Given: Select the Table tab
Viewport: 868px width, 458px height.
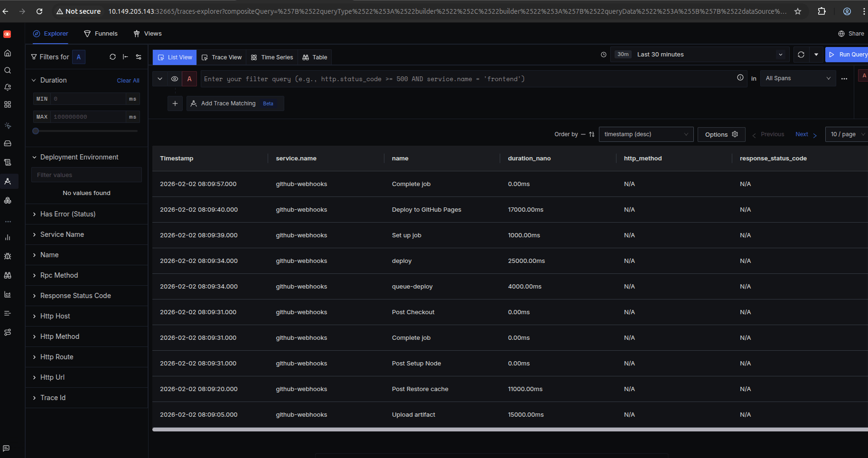Looking at the screenshot, I should click(x=315, y=57).
